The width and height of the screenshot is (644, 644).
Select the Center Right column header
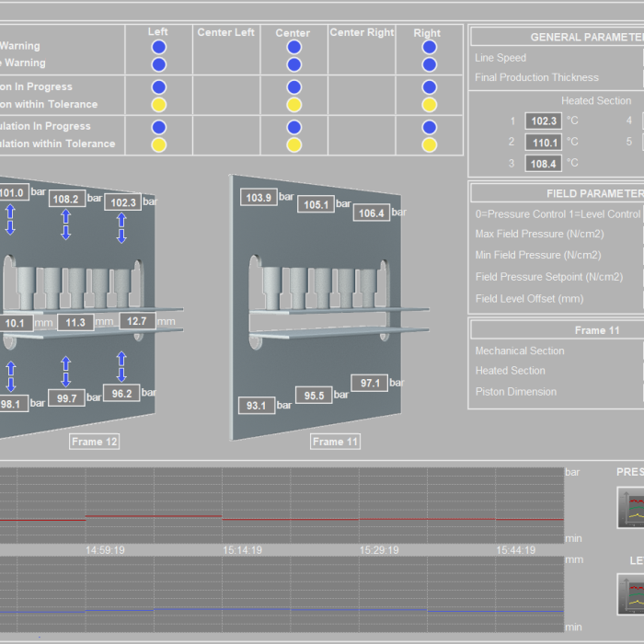[362, 33]
